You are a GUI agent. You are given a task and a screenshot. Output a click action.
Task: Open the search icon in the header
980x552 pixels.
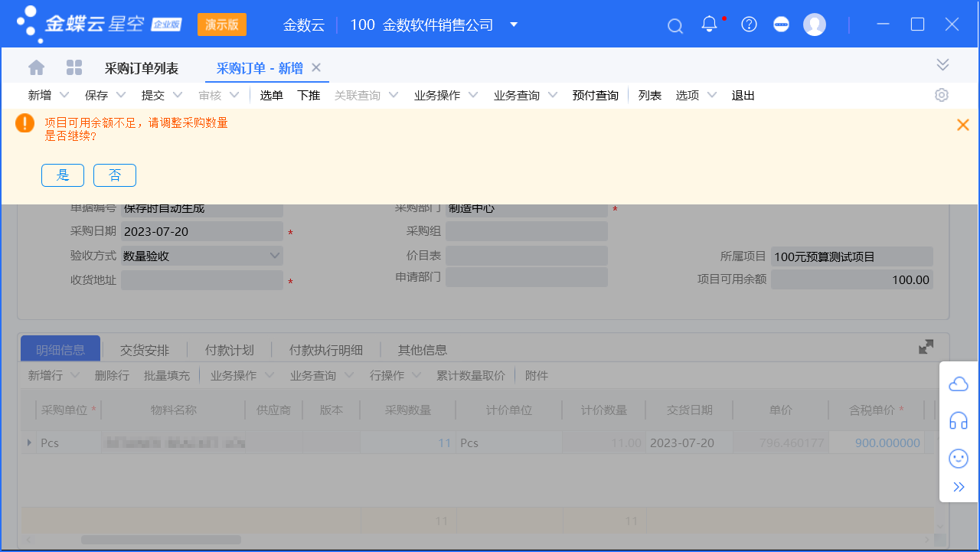(x=675, y=25)
